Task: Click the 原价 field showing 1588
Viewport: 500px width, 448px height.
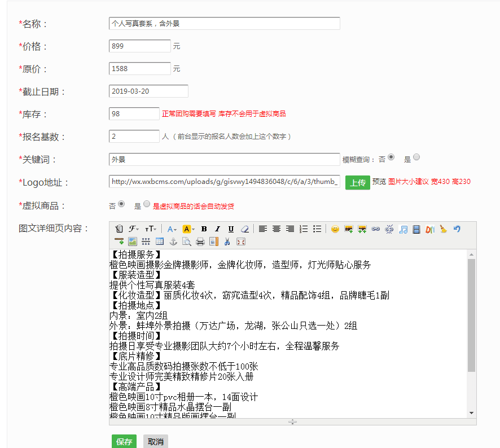Action: (x=139, y=69)
